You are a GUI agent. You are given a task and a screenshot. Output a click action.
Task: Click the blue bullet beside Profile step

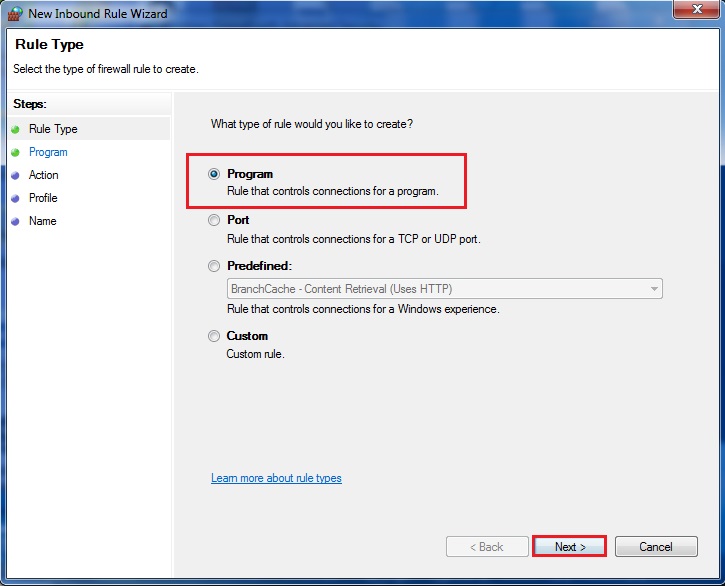[15, 199]
